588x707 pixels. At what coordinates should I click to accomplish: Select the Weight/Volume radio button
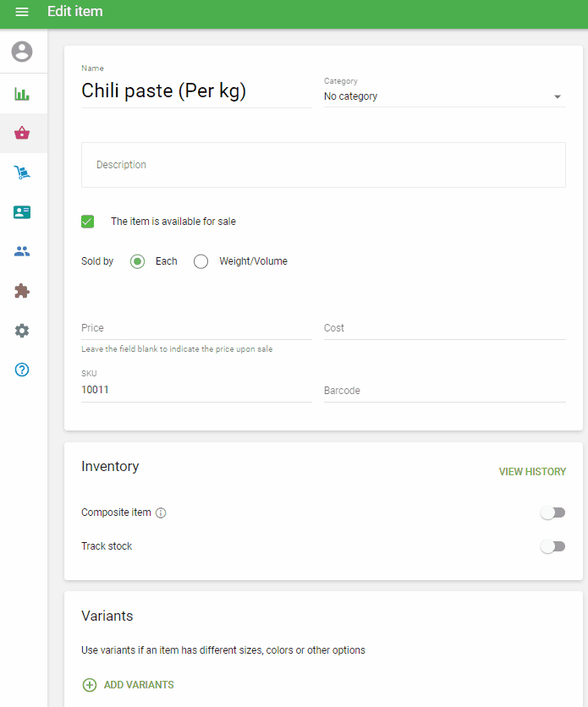click(201, 261)
